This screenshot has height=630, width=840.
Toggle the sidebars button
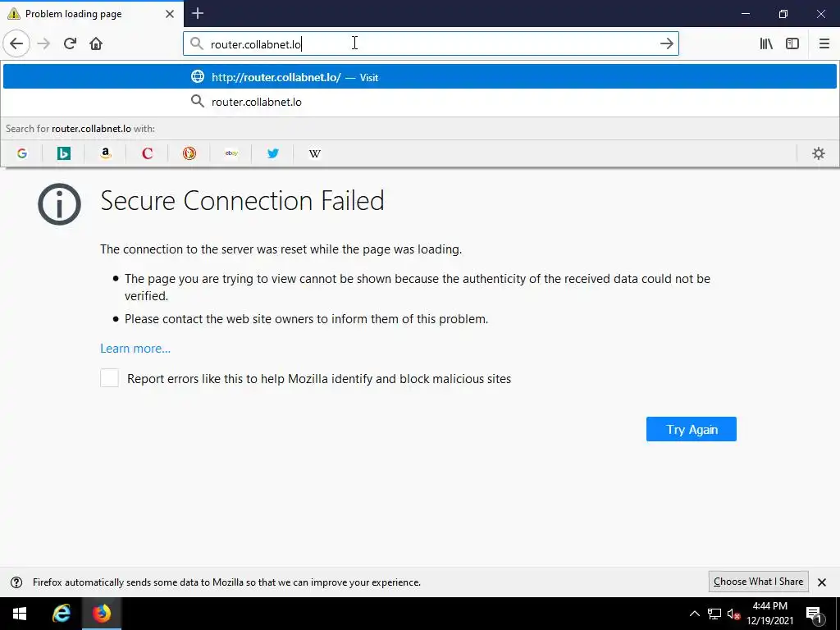click(x=792, y=43)
